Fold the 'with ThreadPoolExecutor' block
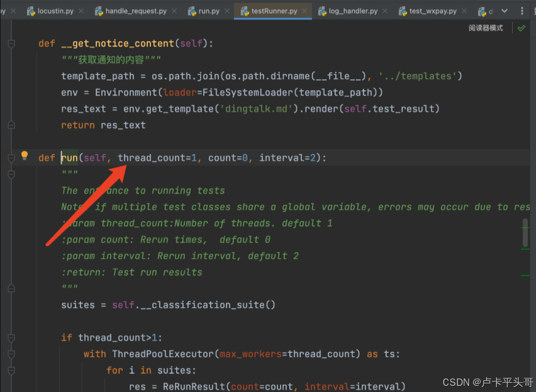Screen dimensions: 536x392 point(11,354)
